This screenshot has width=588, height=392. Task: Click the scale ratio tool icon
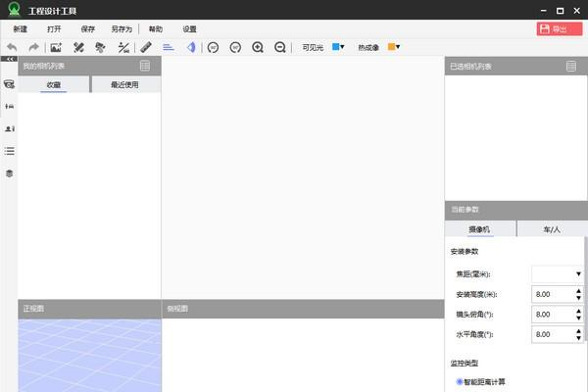pos(123,48)
